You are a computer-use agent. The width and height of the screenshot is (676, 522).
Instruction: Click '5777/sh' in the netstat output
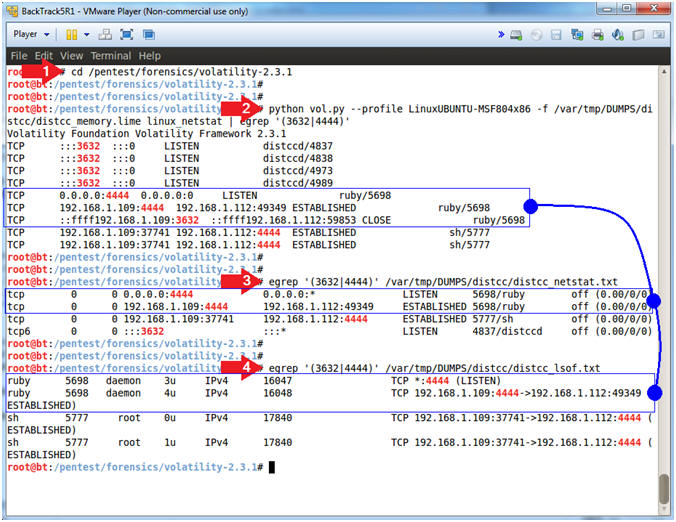[493, 319]
